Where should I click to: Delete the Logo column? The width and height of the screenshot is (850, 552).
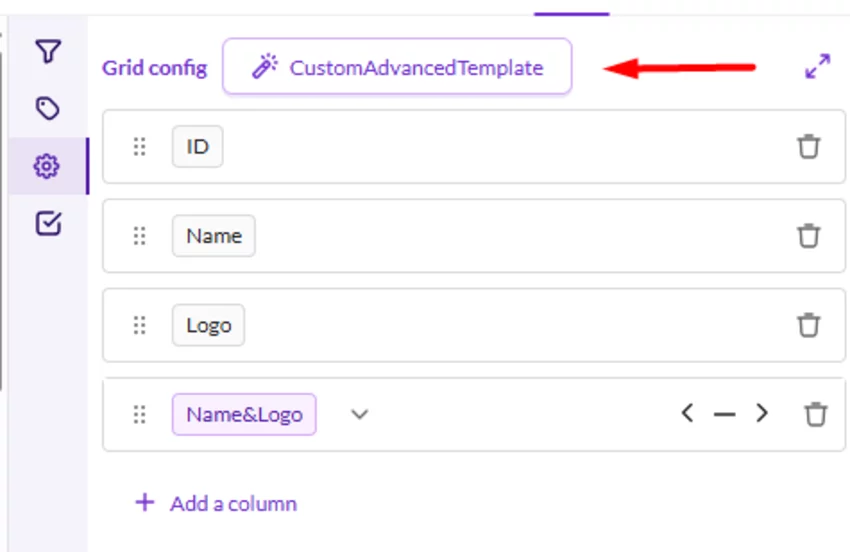[808, 325]
